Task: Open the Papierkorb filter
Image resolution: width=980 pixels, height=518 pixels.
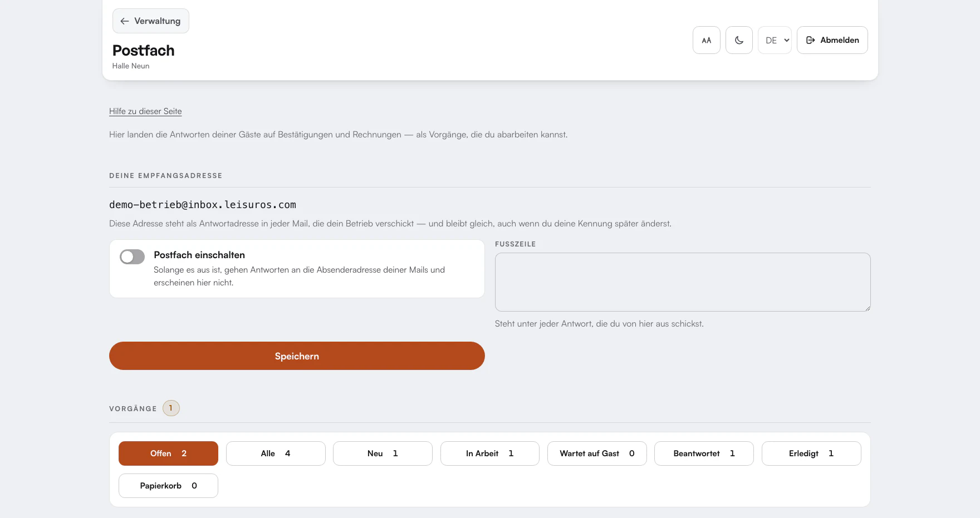Action: 168,486
